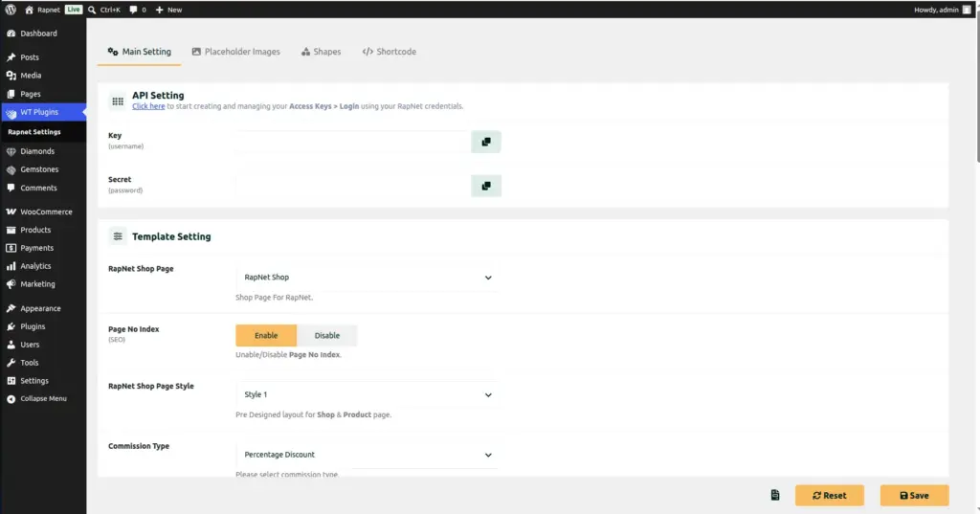The image size is (980, 514).
Task: Switch to the Main Setting tab
Action: click(140, 52)
